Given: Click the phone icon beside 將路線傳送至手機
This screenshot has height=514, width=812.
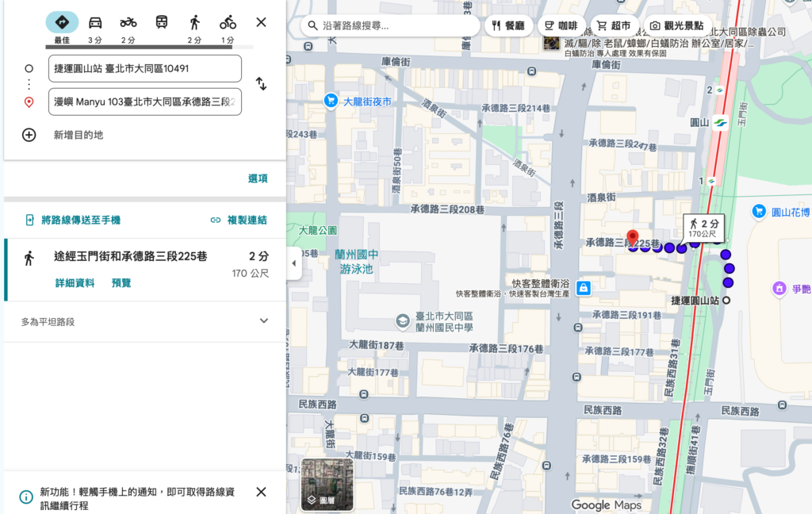Looking at the screenshot, I should coord(30,221).
